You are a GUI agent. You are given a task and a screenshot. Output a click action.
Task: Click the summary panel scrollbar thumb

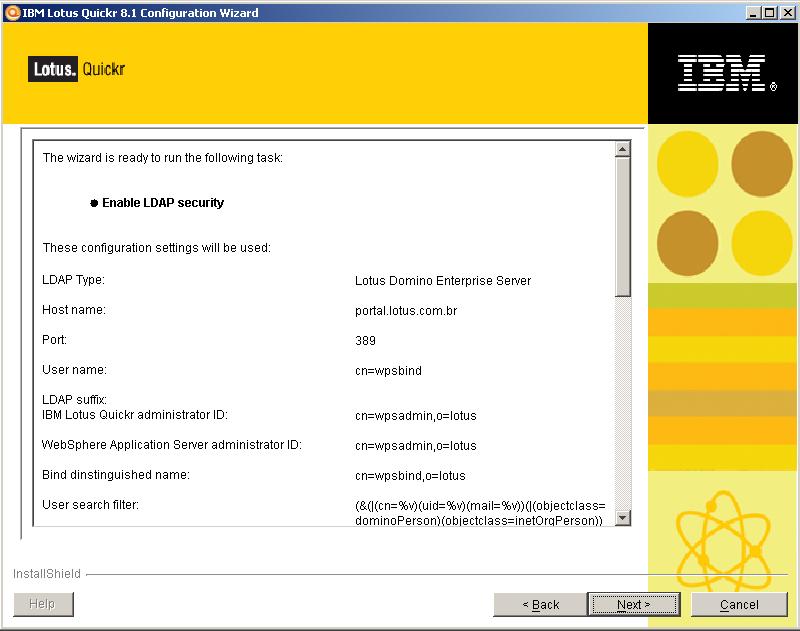coord(622,226)
